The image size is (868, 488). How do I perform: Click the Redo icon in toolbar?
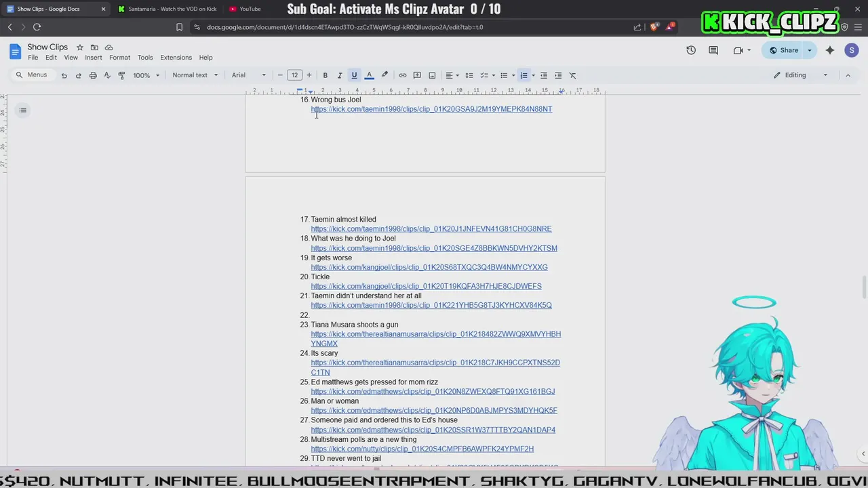tap(78, 75)
